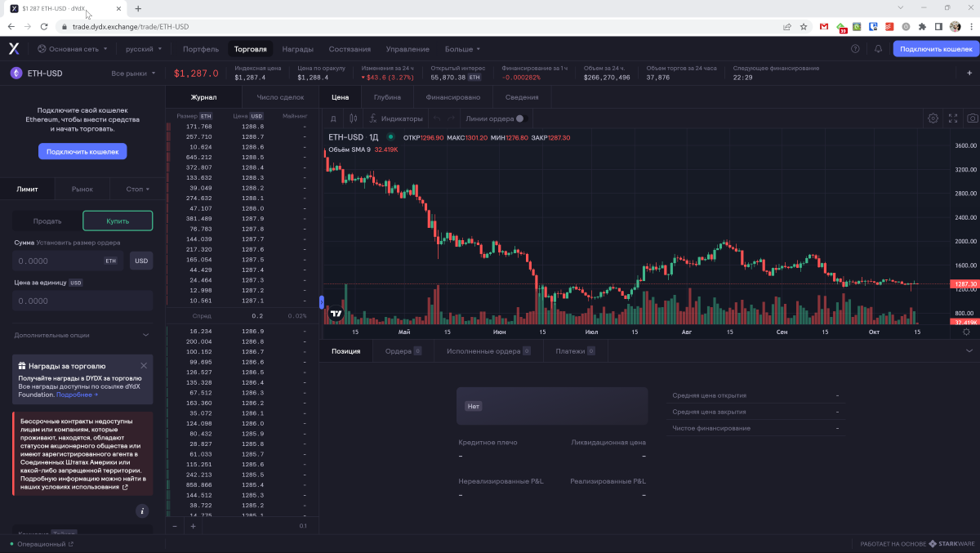Reload the page in browser
The height and width of the screenshot is (553, 980).
coord(44,26)
